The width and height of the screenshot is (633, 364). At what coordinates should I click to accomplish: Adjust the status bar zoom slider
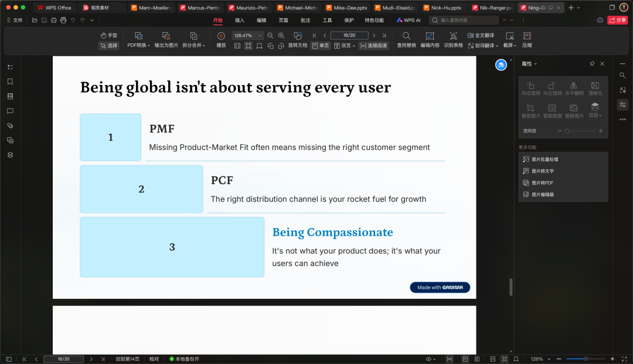coord(586,359)
